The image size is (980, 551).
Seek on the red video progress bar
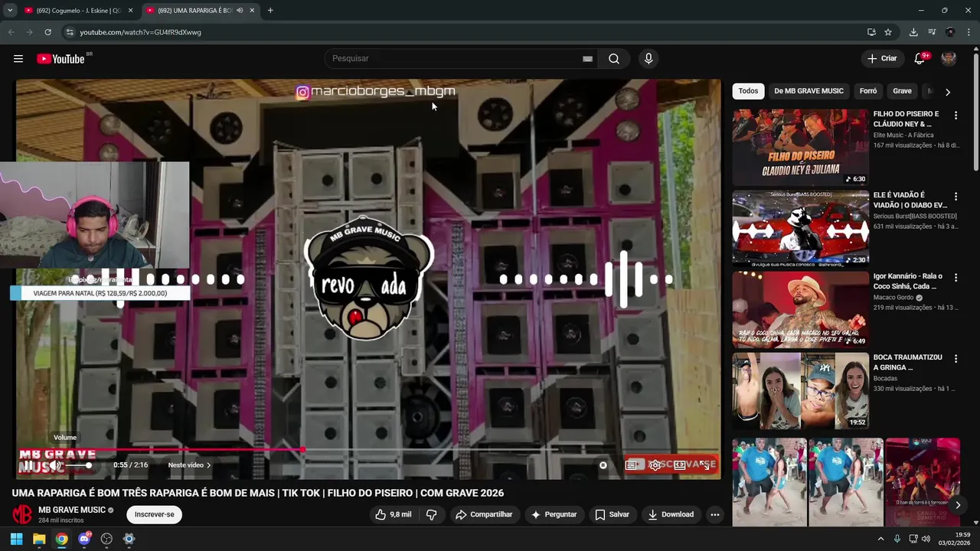click(x=367, y=450)
